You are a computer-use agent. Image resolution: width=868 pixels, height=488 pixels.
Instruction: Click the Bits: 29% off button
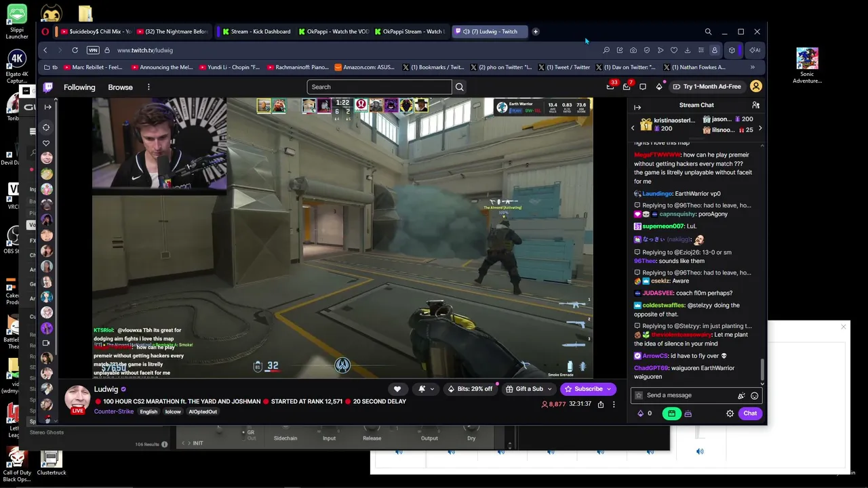[x=470, y=389]
